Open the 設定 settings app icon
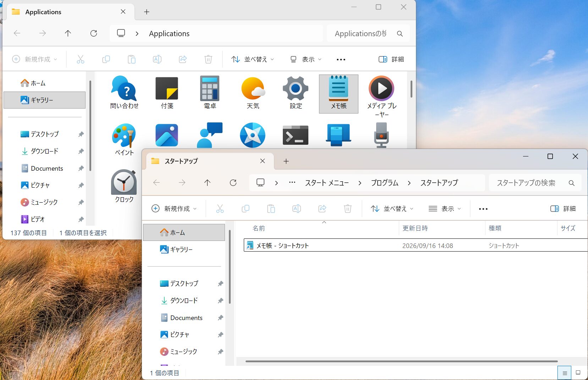The width and height of the screenshot is (588, 380). tap(296, 92)
